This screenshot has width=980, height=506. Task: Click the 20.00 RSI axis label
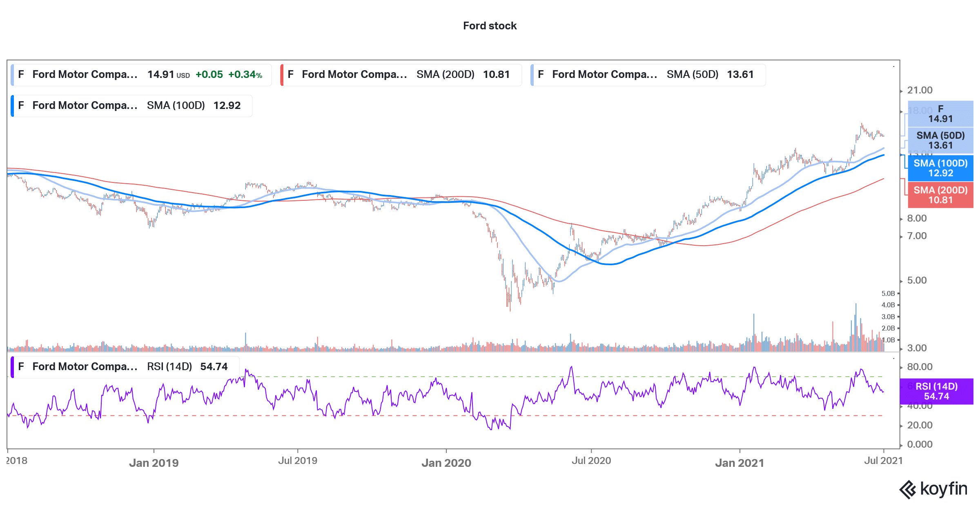[x=920, y=425]
